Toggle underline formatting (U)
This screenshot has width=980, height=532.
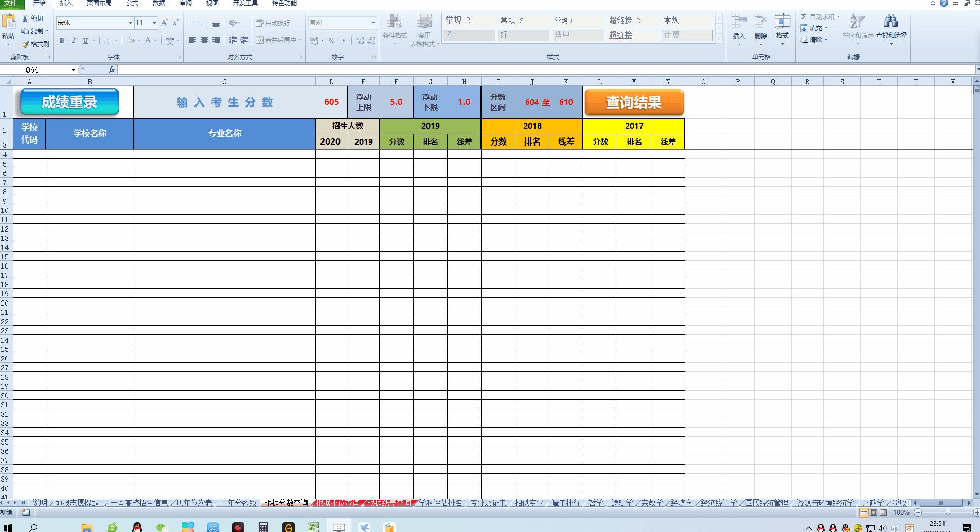[85, 40]
